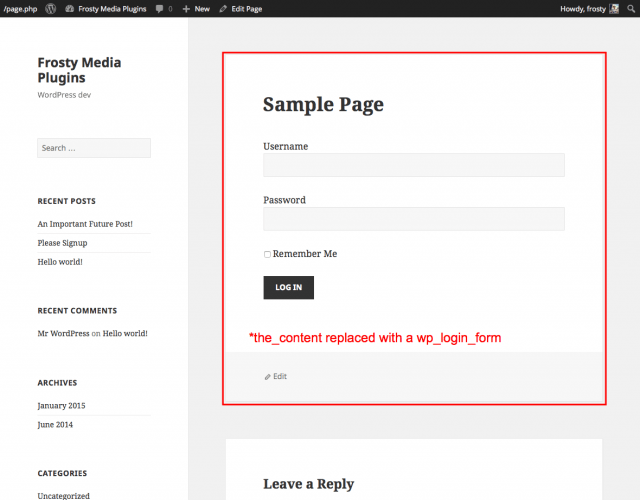Enable the Remember Me checkbox
The width and height of the screenshot is (640, 500).
(x=267, y=254)
